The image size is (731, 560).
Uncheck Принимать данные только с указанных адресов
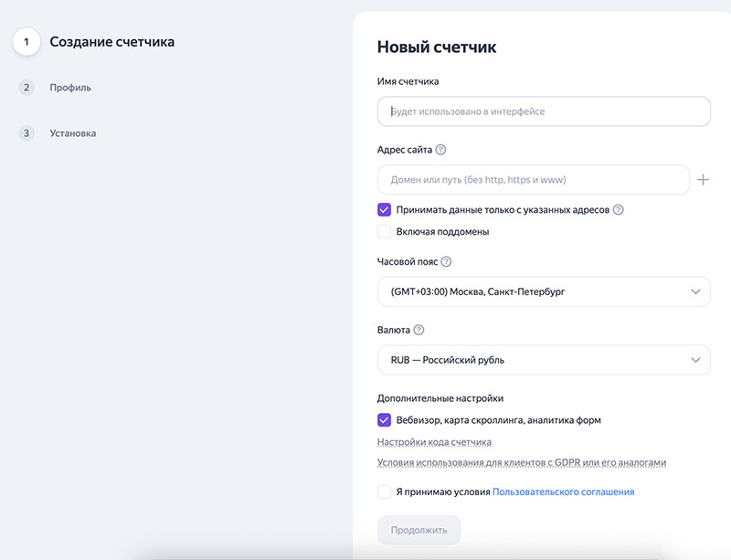384,210
